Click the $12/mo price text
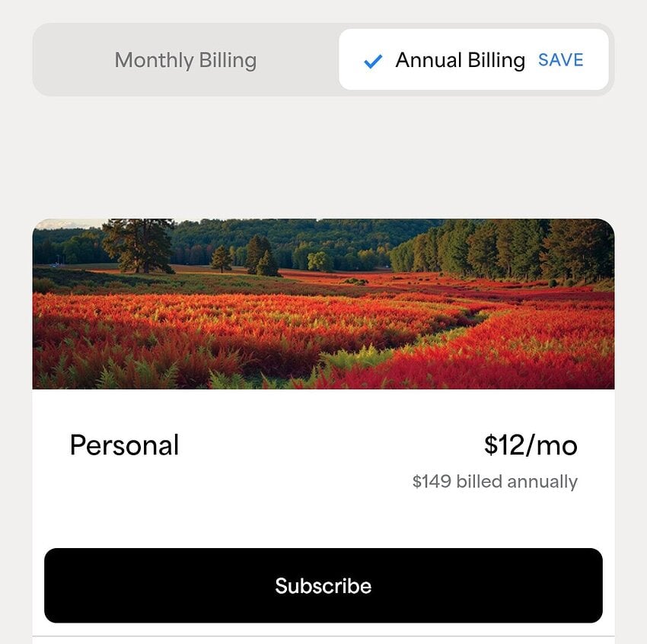The width and height of the screenshot is (647, 644). pyautogui.click(x=531, y=445)
